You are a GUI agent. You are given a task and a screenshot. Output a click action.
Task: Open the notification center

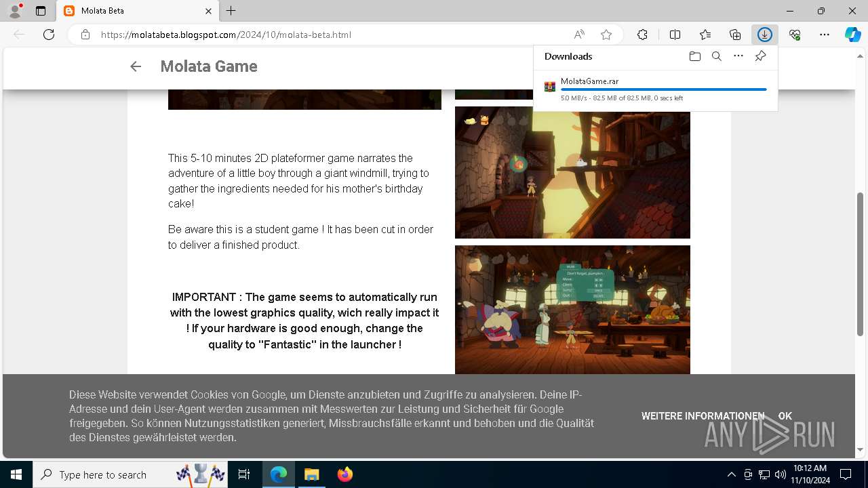tap(846, 474)
